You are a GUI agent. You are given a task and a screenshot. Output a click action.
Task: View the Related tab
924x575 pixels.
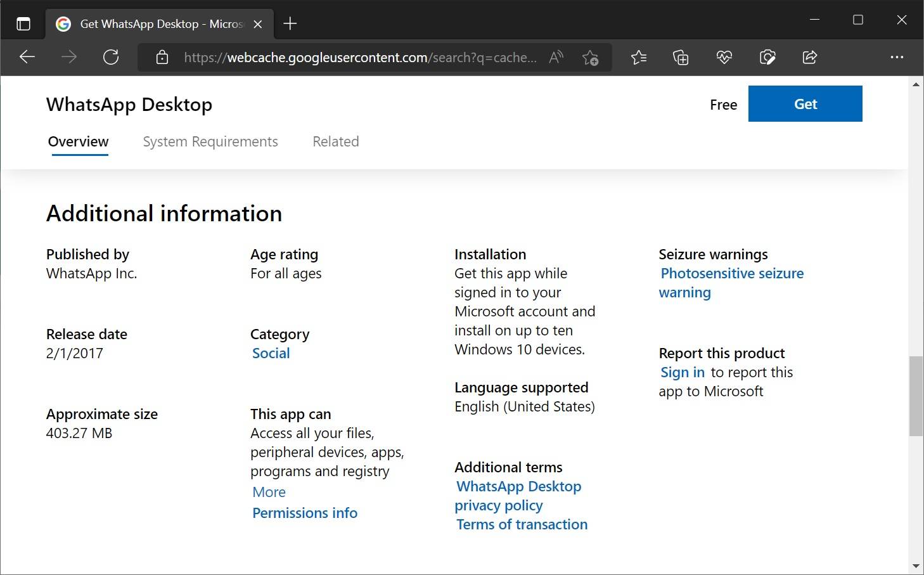[x=335, y=141]
